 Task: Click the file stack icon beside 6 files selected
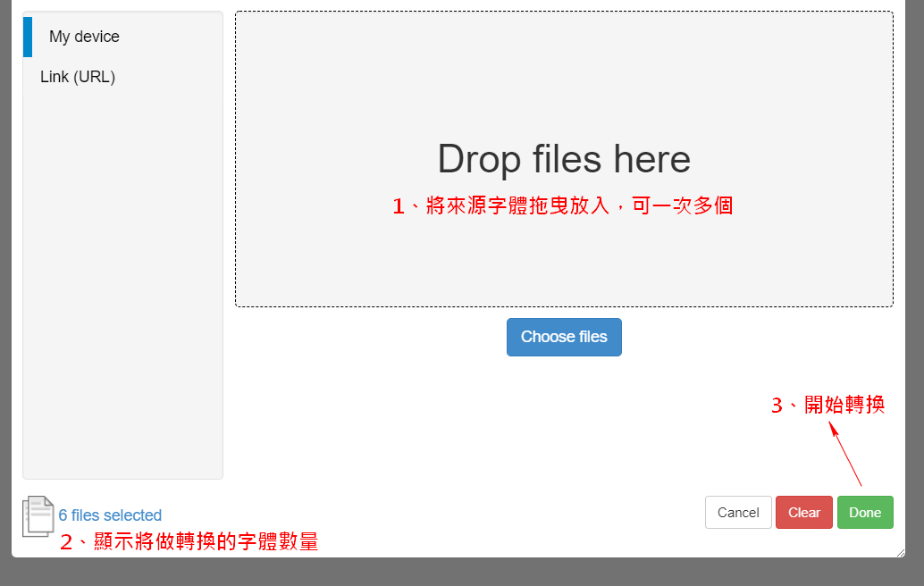(37, 515)
